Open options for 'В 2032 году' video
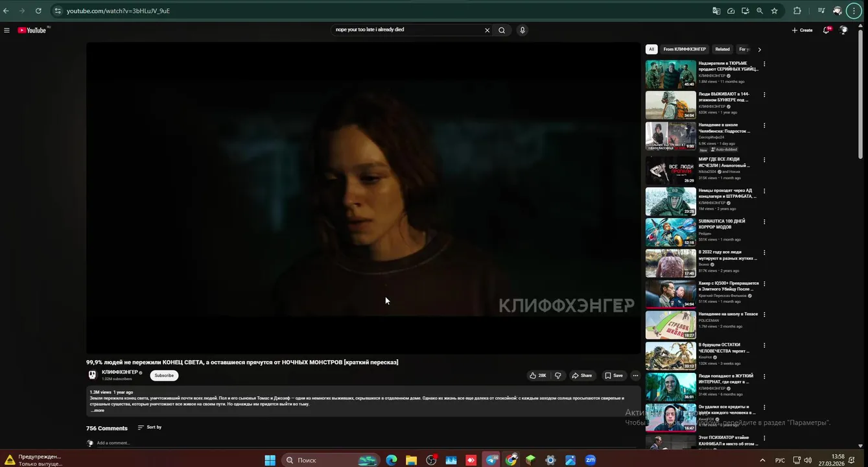Image resolution: width=868 pixels, height=467 pixels. coord(764,252)
